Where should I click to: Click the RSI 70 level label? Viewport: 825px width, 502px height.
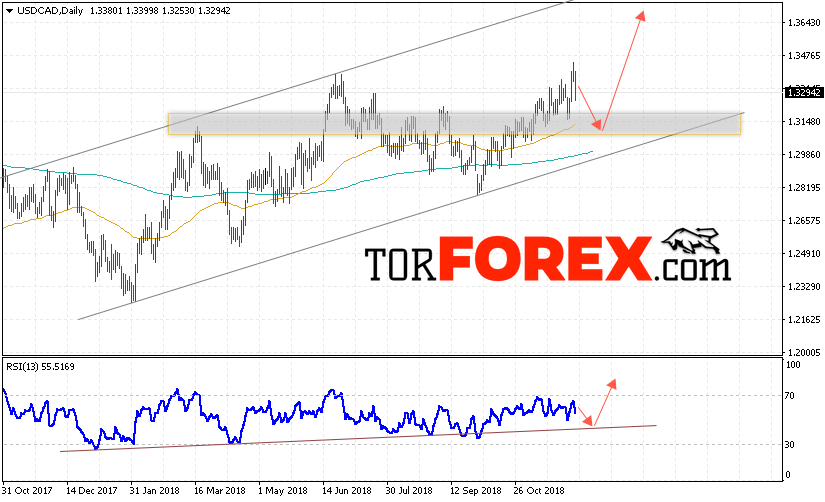(x=789, y=396)
